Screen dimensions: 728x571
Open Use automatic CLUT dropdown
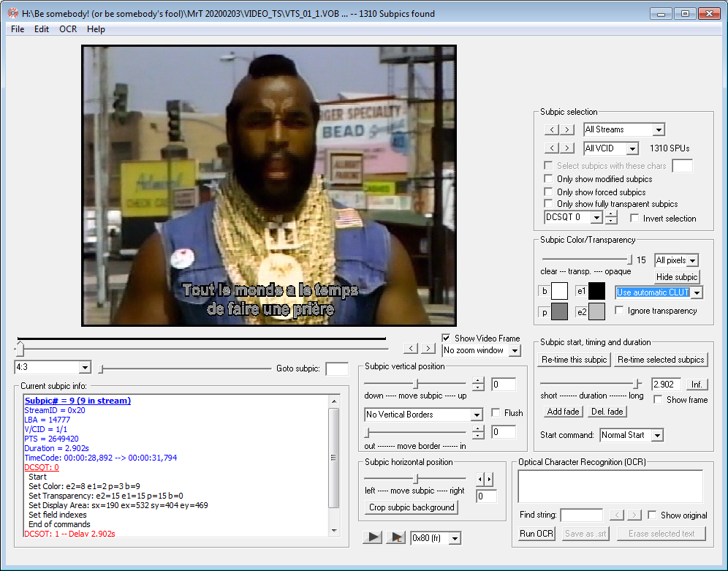tap(697, 292)
